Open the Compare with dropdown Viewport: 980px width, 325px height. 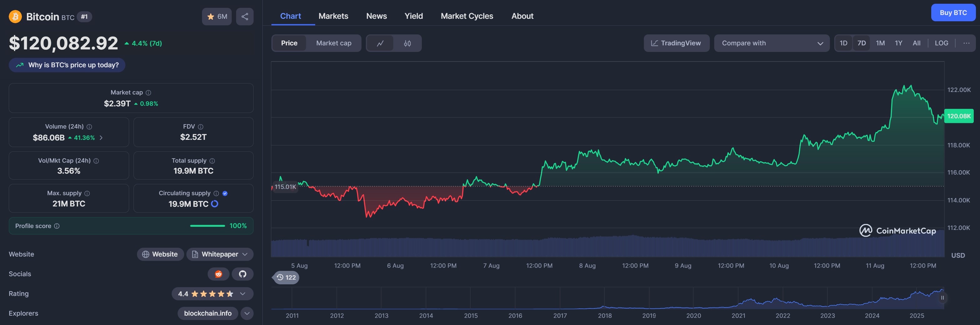click(x=771, y=43)
